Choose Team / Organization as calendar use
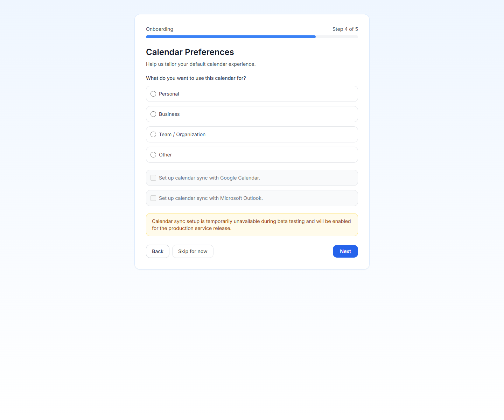 pyautogui.click(x=153, y=134)
